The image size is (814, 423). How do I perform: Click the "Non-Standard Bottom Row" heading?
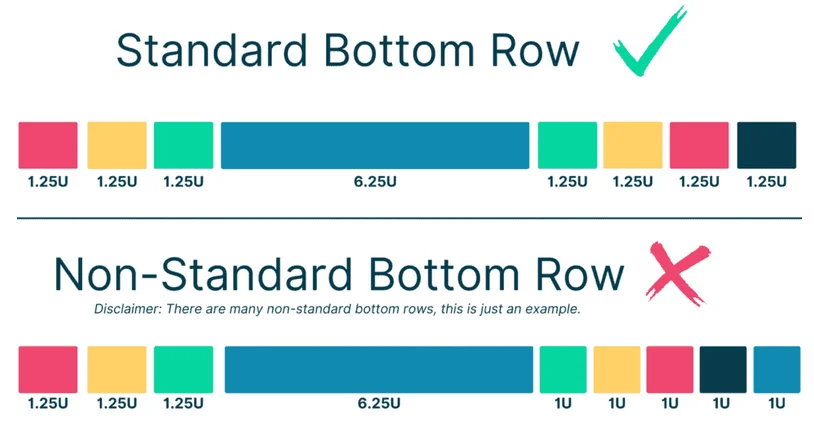tap(339, 274)
